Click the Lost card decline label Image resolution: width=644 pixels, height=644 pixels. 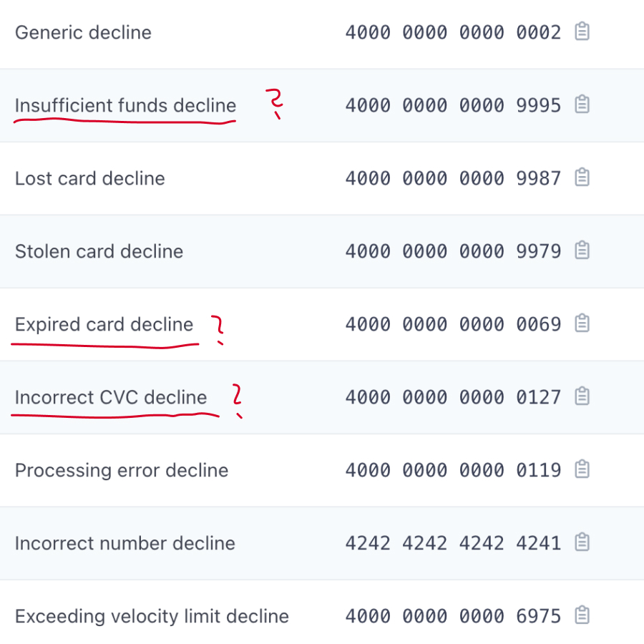[x=89, y=179]
